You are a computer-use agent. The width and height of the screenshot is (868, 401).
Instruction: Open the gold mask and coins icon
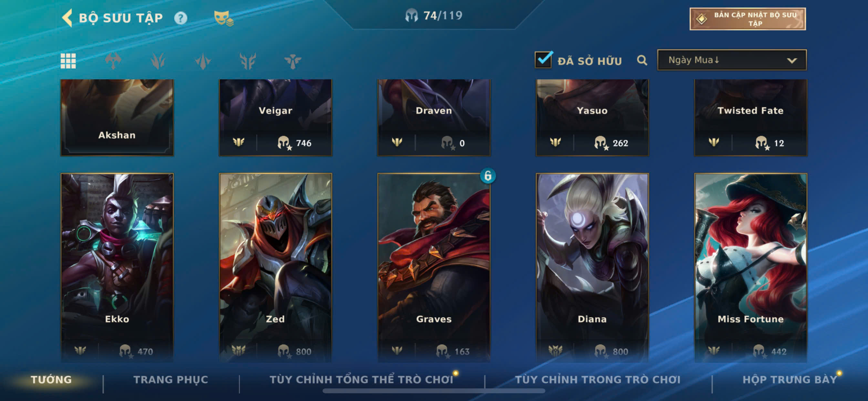pyautogui.click(x=224, y=18)
